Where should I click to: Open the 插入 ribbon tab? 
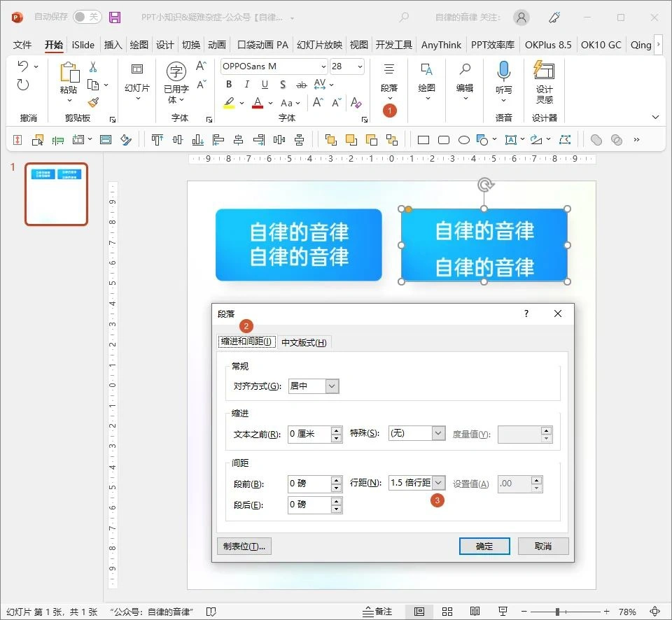coord(113,44)
